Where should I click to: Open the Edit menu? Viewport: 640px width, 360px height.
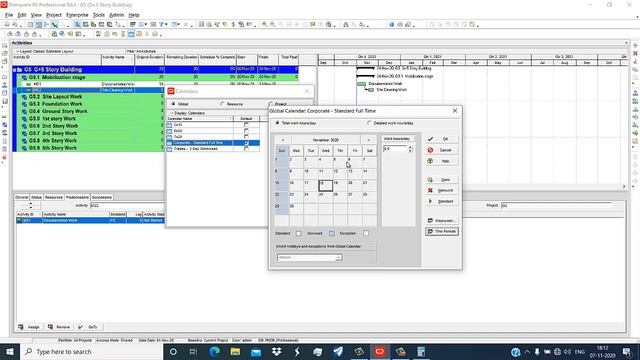[22, 15]
